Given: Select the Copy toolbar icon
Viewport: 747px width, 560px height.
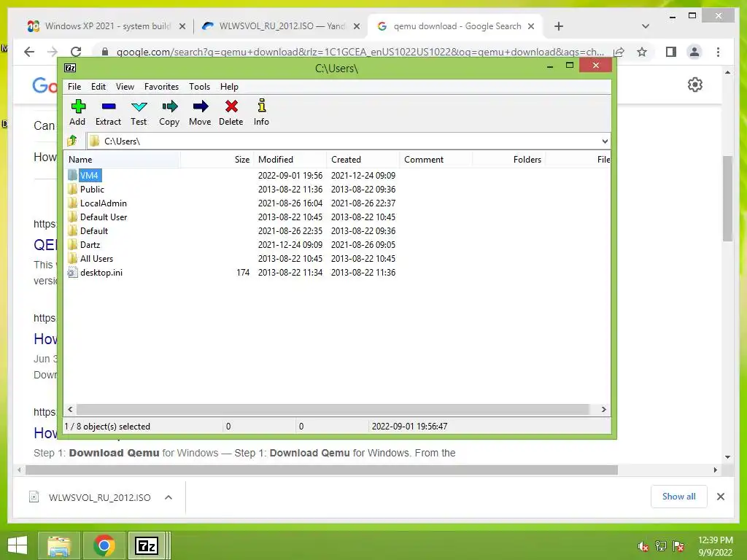Looking at the screenshot, I should coord(169,112).
